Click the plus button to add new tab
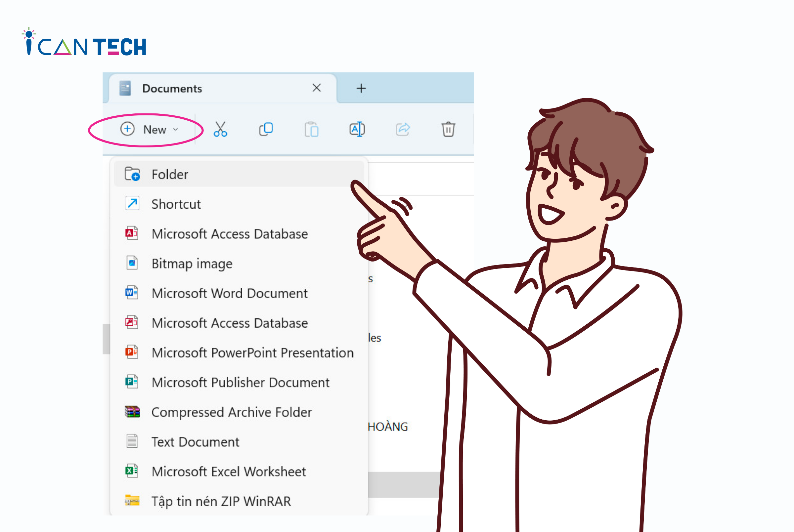The height and width of the screenshot is (532, 794). click(361, 89)
